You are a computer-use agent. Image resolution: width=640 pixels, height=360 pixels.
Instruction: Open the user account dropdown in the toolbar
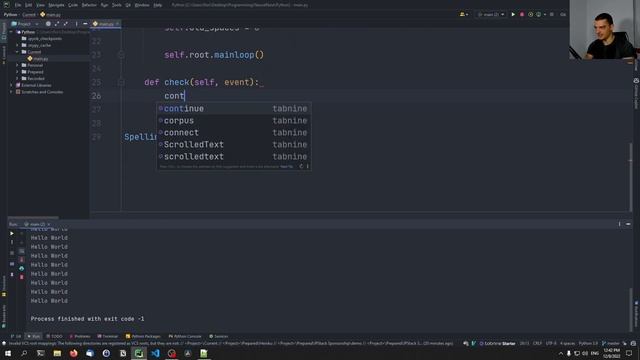pyautogui.click(x=464, y=14)
